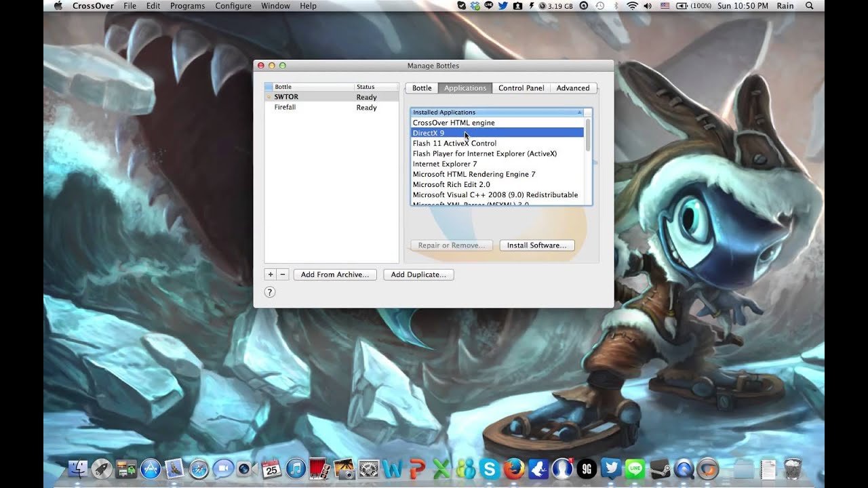Open Mission Control in the dock
868x488 pixels.
126,468
